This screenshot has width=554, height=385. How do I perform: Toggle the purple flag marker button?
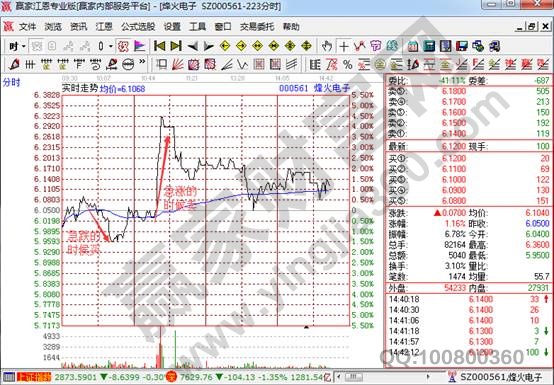pos(140,46)
